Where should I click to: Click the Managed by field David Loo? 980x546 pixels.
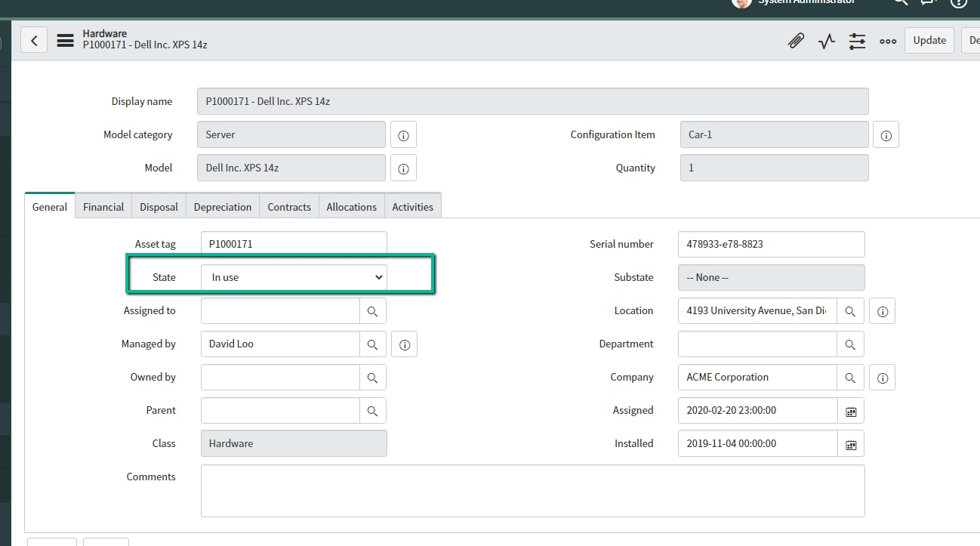[x=280, y=344]
